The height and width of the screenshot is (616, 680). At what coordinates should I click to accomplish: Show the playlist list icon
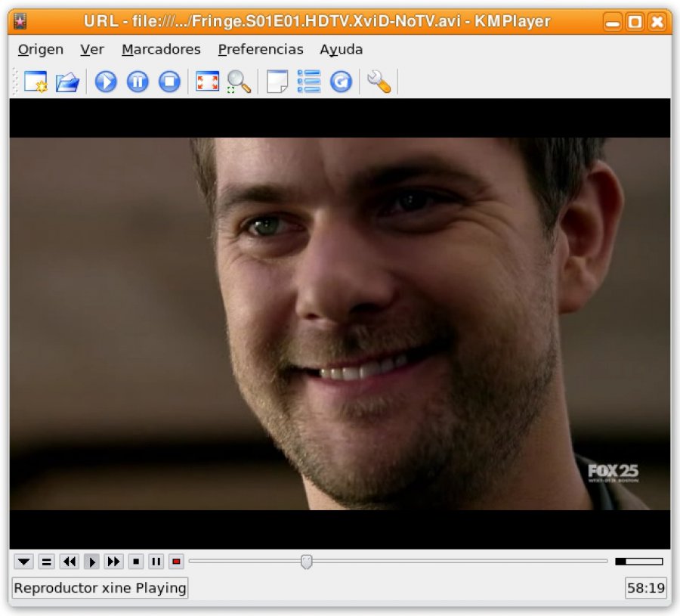(309, 81)
